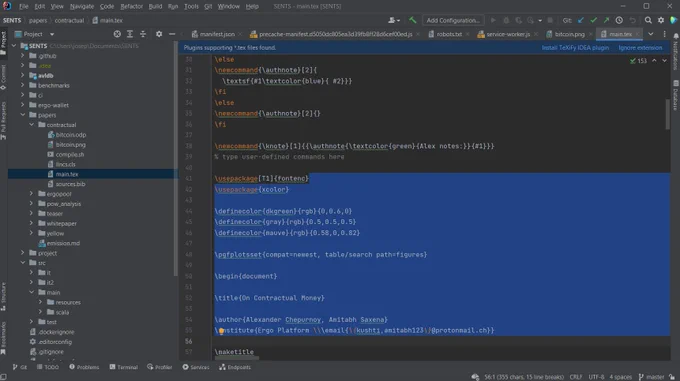Click Install TeXiFy IDEA plugin link
The height and width of the screenshot is (381, 680).
(575, 48)
